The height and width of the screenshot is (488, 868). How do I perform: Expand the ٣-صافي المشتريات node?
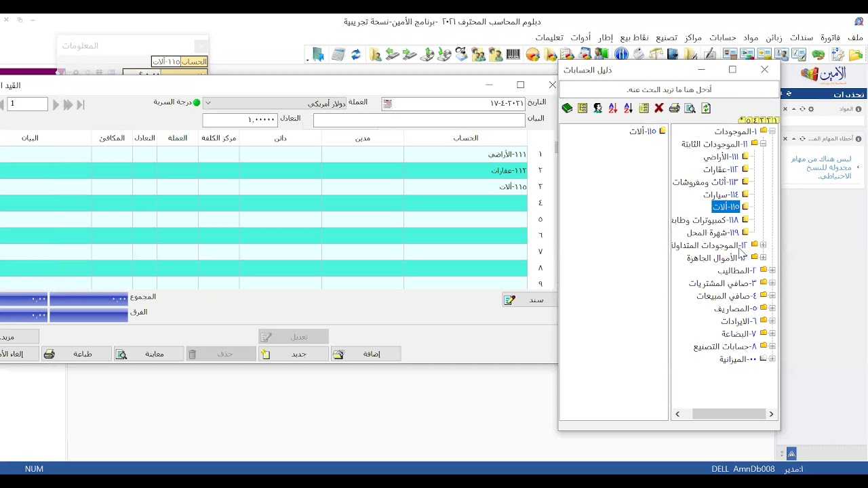(772, 283)
